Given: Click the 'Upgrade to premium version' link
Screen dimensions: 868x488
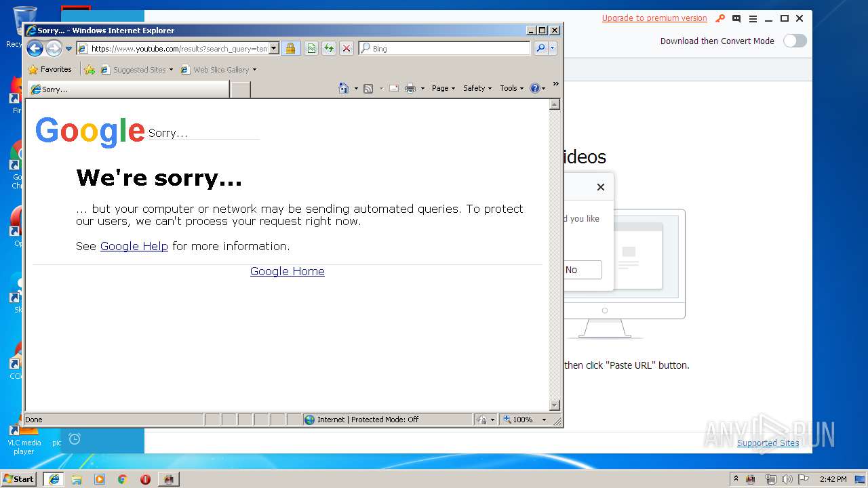Looking at the screenshot, I should coord(654,18).
